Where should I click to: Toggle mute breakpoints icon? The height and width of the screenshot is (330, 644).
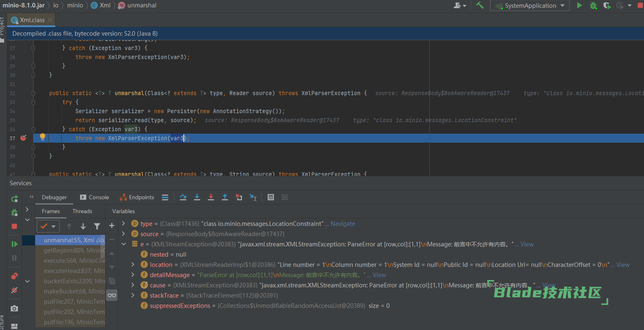click(14, 290)
